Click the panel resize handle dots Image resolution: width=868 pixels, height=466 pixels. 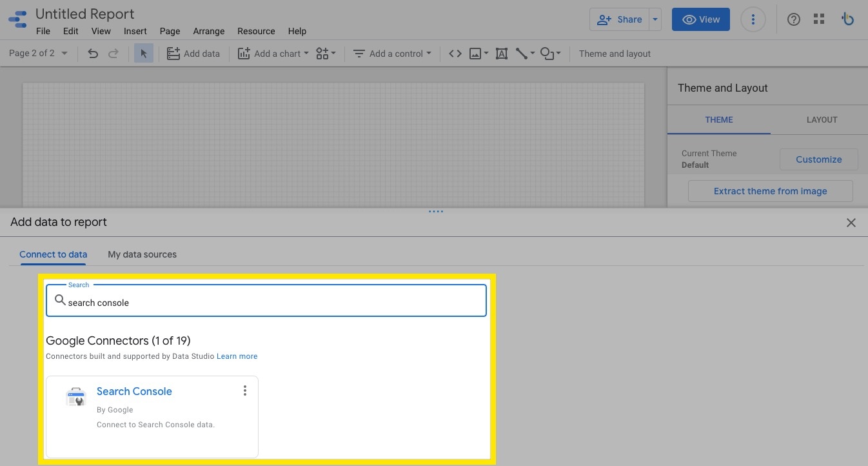click(x=436, y=211)
